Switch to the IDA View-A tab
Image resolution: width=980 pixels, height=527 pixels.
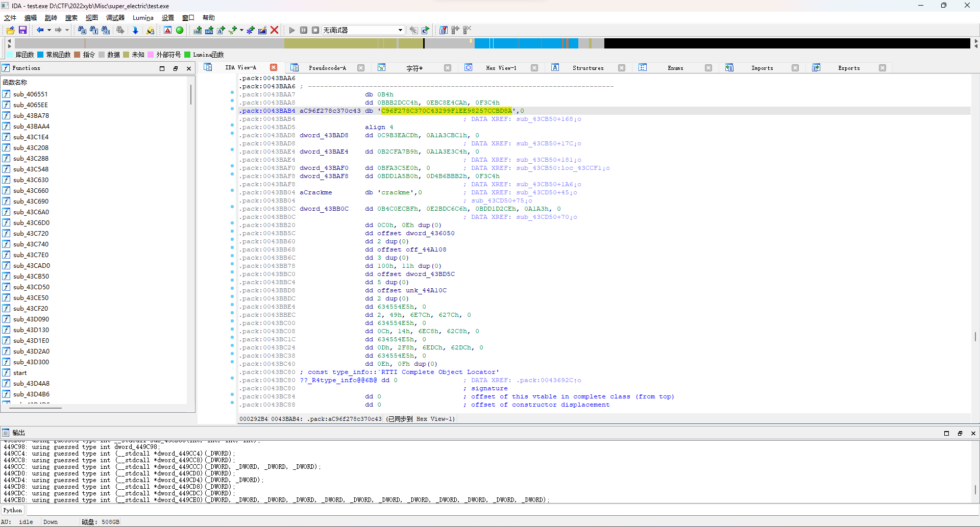[x=241, y=68]
